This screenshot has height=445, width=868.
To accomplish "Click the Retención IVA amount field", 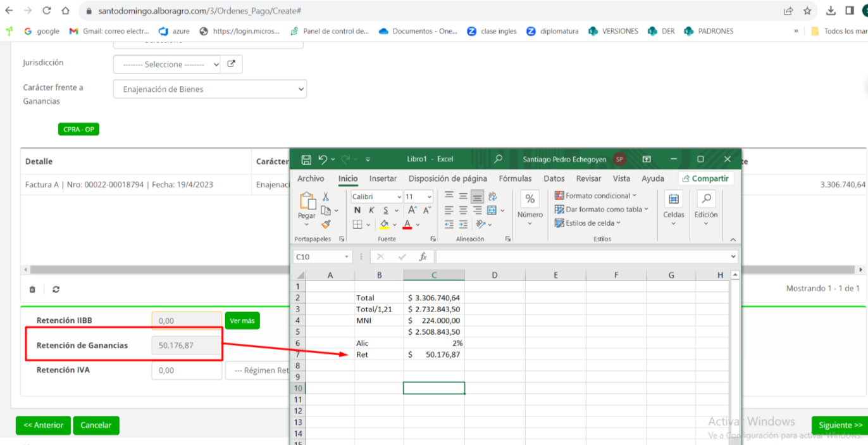I will click(187, 370).
